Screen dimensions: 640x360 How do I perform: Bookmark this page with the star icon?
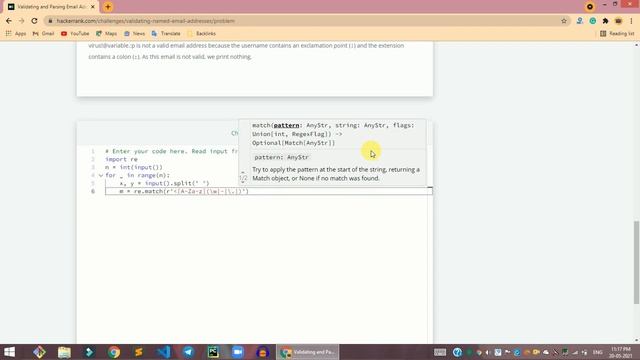(x=564, y=21)
